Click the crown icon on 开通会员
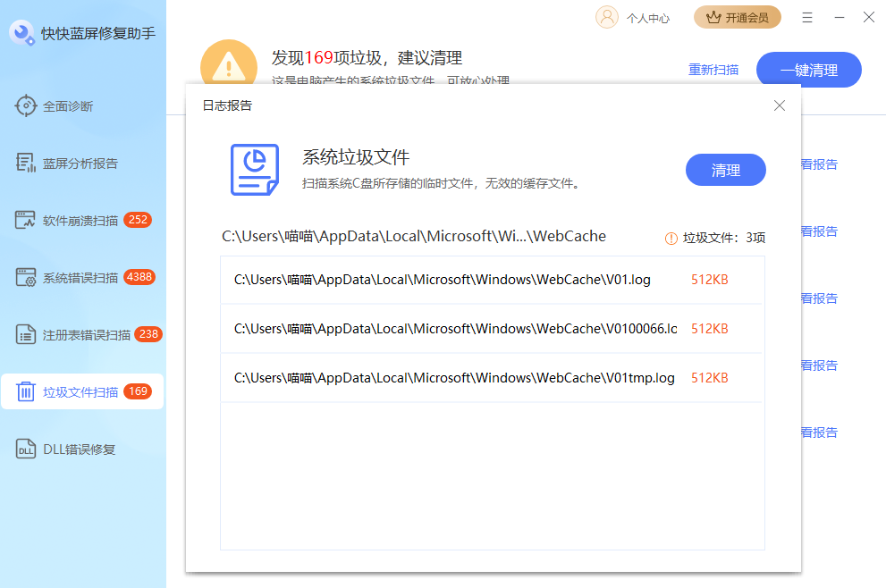Viewport: 886px width, 588px height. (713, 17)
